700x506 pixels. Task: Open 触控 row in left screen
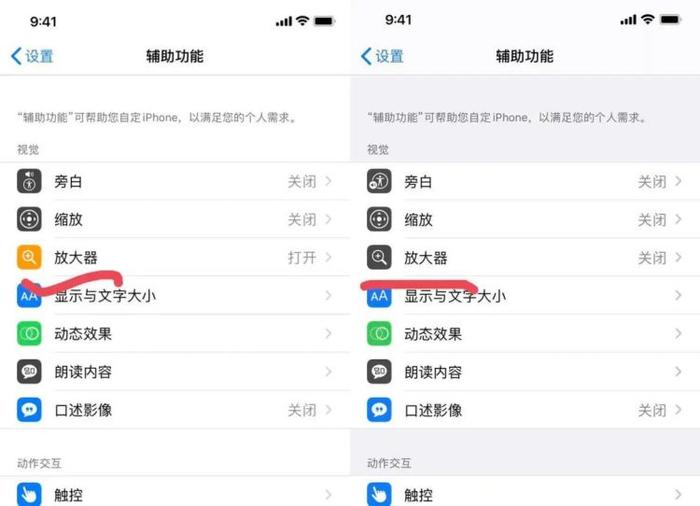[175, 492]
